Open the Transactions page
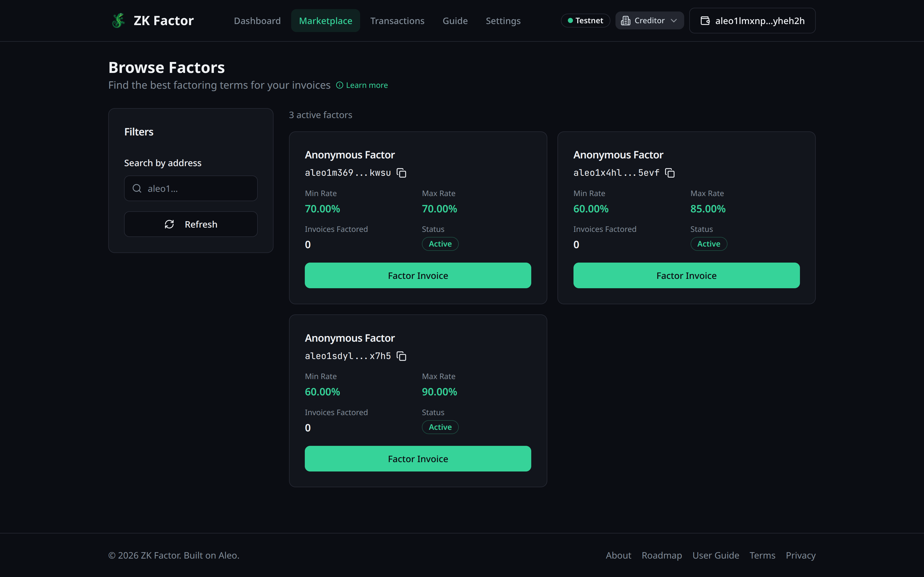 point(397,21)
